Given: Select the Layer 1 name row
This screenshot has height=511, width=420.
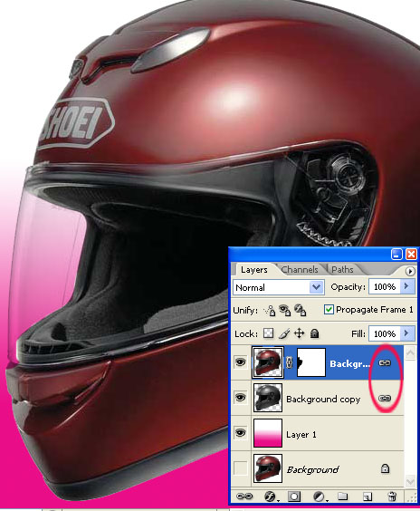Looking at the screenshot, I should (301, 434).
